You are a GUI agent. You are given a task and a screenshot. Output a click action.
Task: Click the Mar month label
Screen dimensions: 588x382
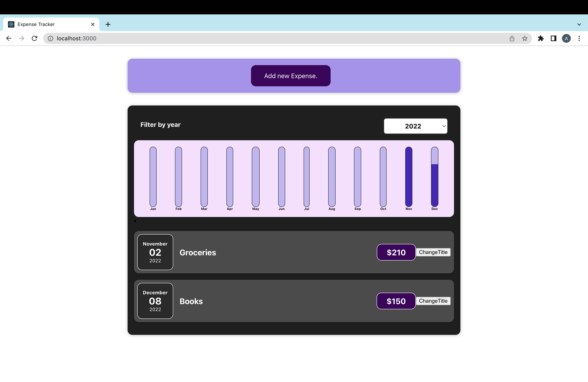click(x=204, y=209)
